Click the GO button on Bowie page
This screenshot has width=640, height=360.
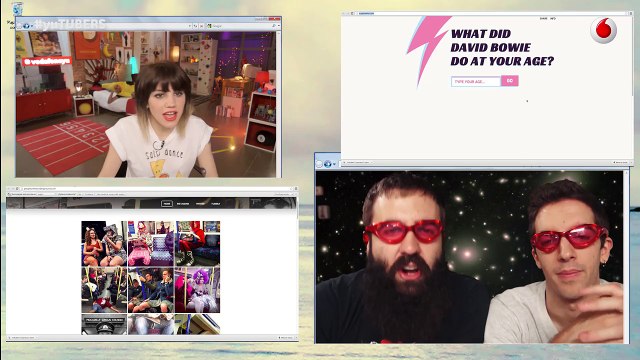pyautogui.click(x=510, y=81)
